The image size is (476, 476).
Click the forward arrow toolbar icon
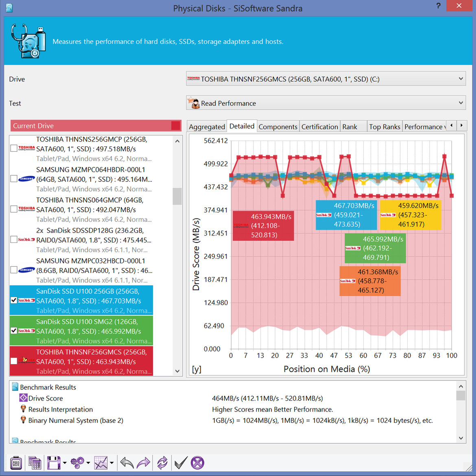pyautogui.click(x=143, y=463)
